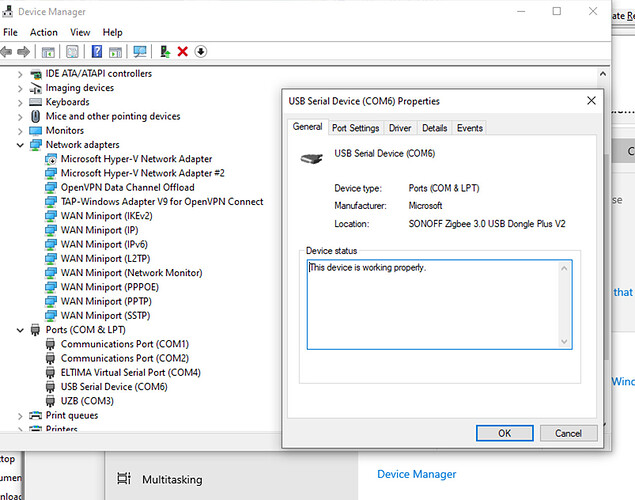Image resolution: width=635 pixels, height=500 pixels.
Task: Collapse the Network adapters category
Action: [x=21, y=145]
